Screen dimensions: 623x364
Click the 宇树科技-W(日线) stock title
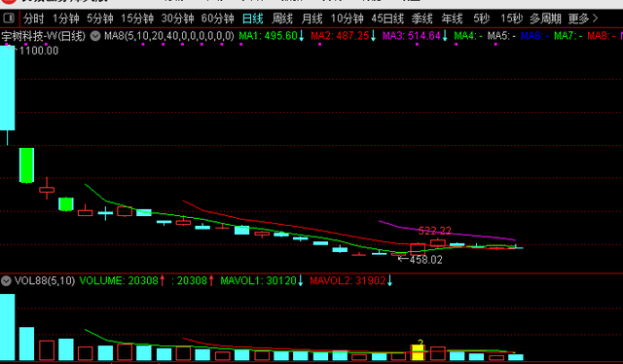(43, 36)
